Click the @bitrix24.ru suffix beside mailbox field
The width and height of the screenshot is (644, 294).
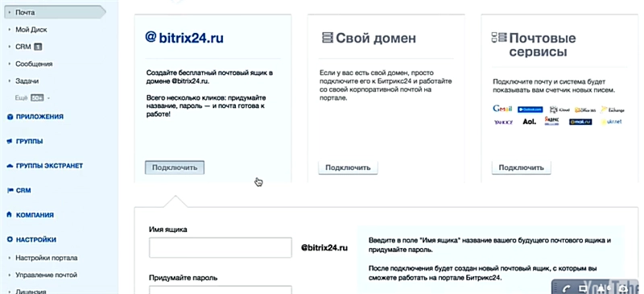tap(324, 248)
